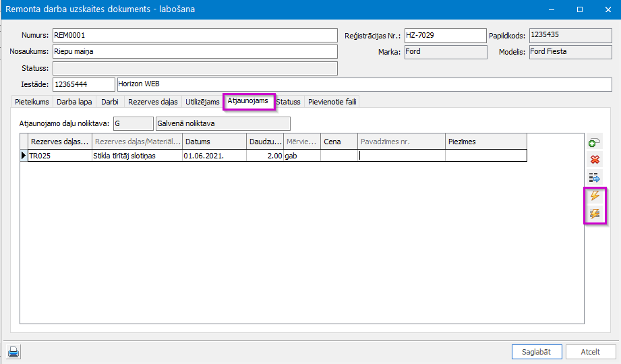Viewport: 621px width, 364px height.
Task: Click the Daudzu... column header
Action: [265, 142]
